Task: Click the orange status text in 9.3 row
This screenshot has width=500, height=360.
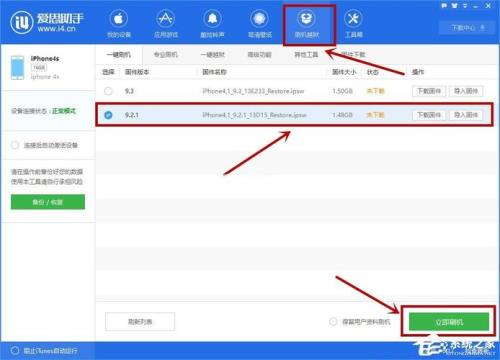Action: (375, 91)
